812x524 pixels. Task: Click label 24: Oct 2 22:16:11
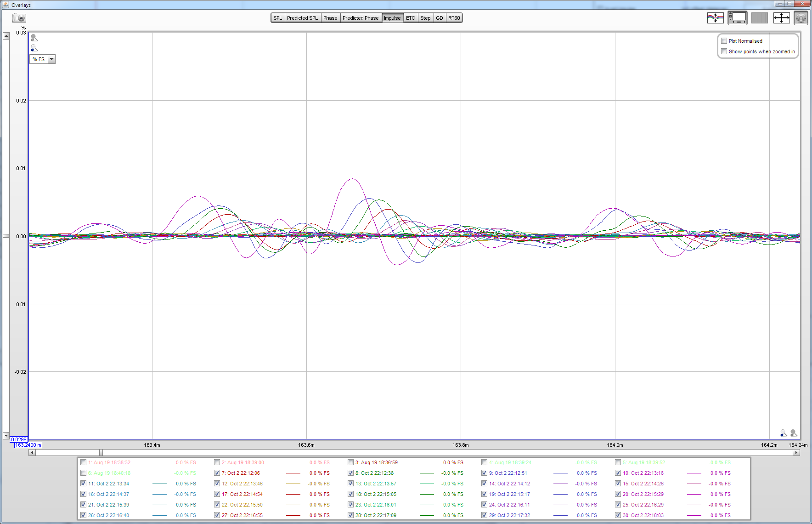coord(509,505)
